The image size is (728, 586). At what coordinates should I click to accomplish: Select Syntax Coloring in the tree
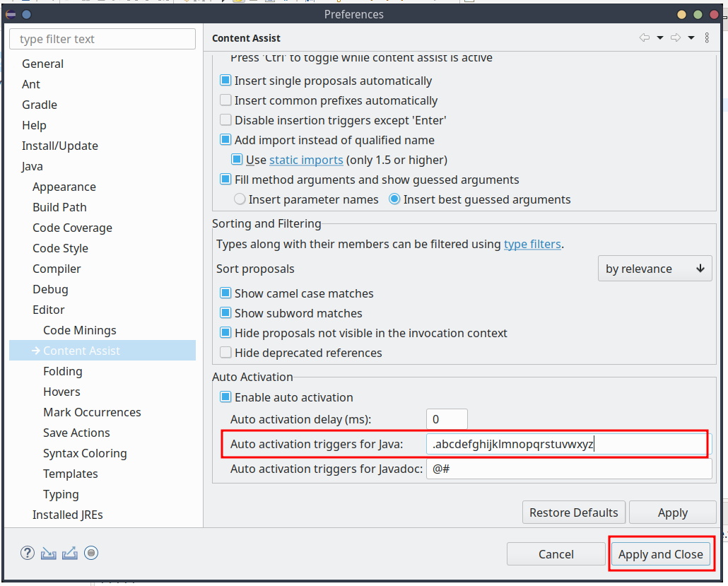click(85, 453)
